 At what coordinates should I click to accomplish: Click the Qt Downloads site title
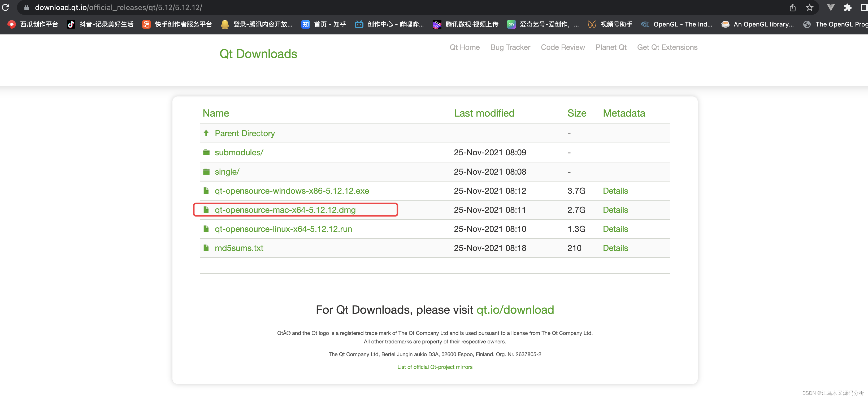[258, 54]
